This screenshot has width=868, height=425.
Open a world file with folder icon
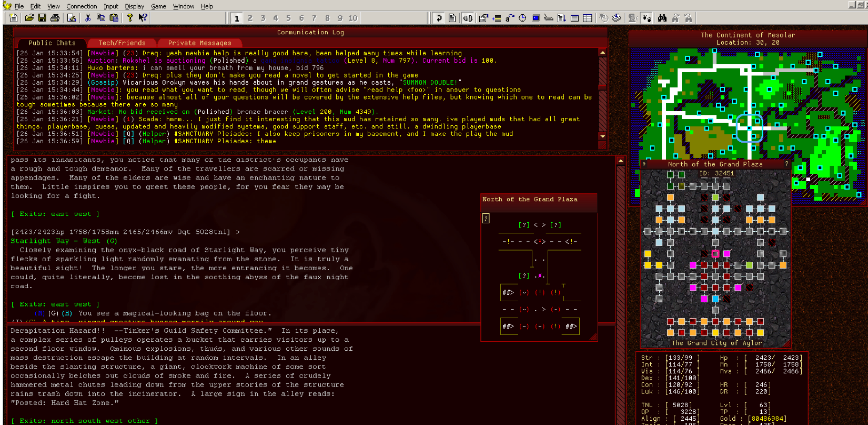[x=29, y=18]
